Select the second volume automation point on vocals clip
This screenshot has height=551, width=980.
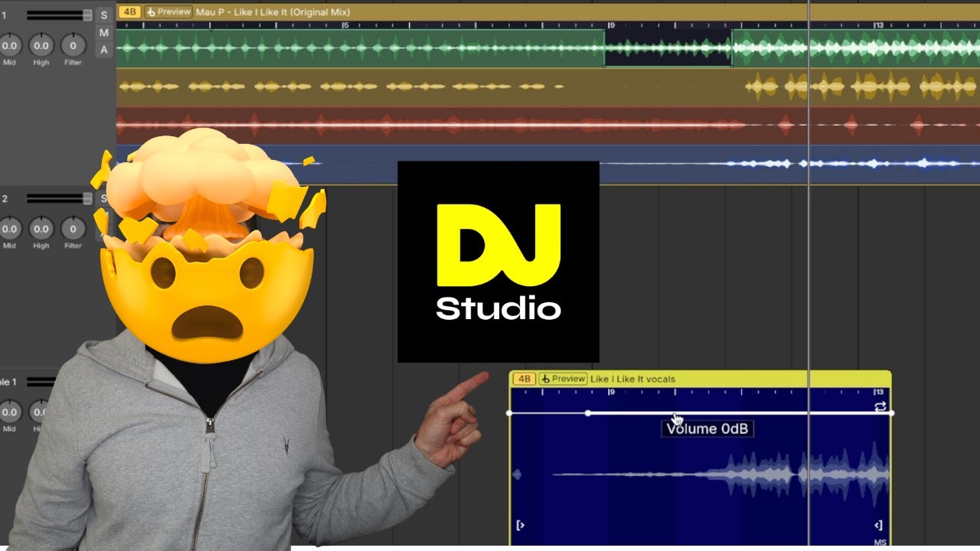588,413
